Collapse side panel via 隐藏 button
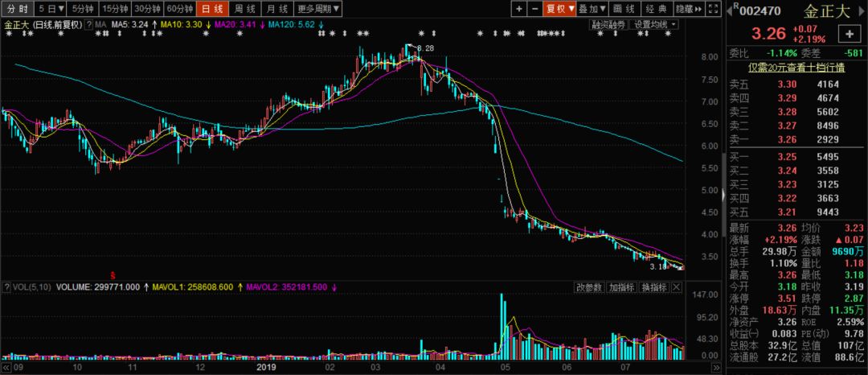The image size is (868, 375). 690,9
